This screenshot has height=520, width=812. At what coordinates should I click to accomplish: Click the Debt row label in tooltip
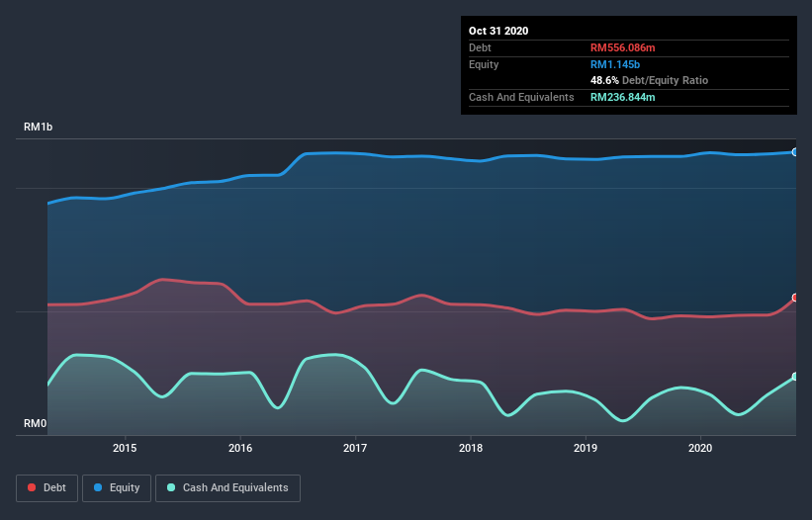480,47
